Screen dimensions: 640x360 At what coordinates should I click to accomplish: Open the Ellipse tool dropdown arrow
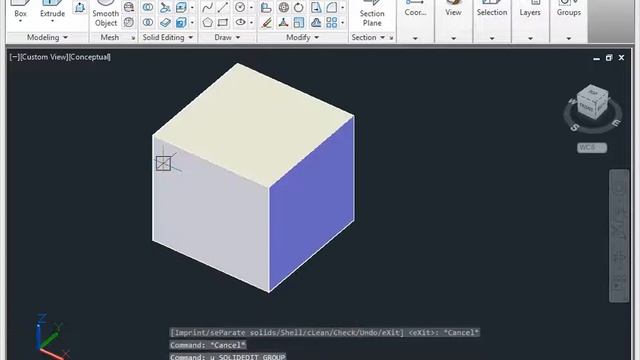point(251,22)
